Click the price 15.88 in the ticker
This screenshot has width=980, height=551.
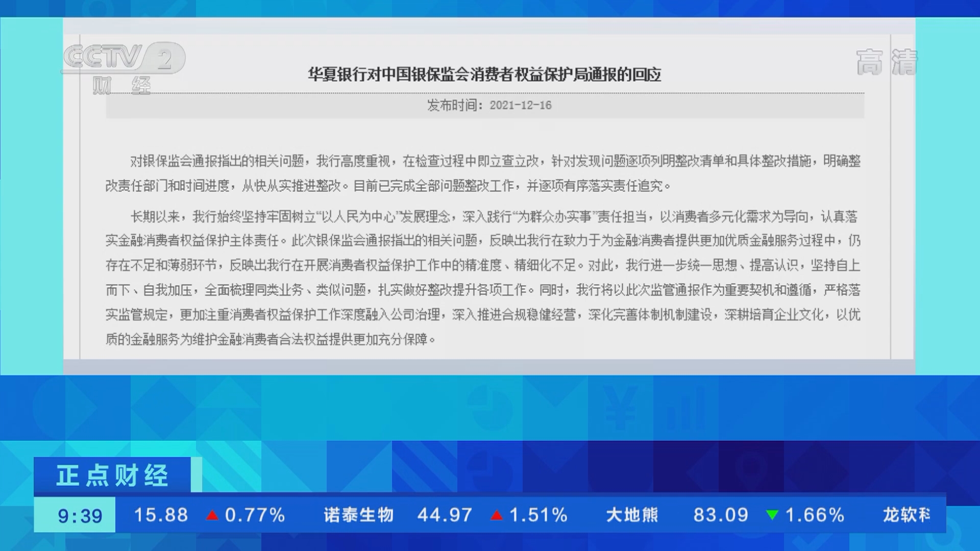pyautogui.click(x=160, y=515)
